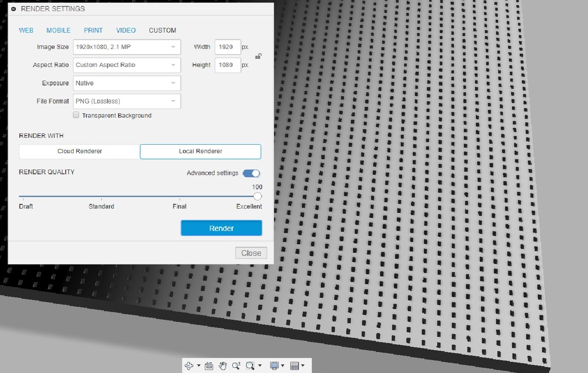Screen dimensions: 588x373
Task: Open the Grid and Snaps dropdown arrow
Action: [303, 366]
